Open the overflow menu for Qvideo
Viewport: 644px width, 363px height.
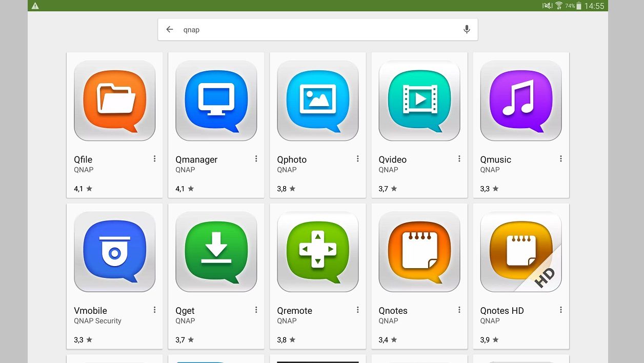[x=459, y=159]
